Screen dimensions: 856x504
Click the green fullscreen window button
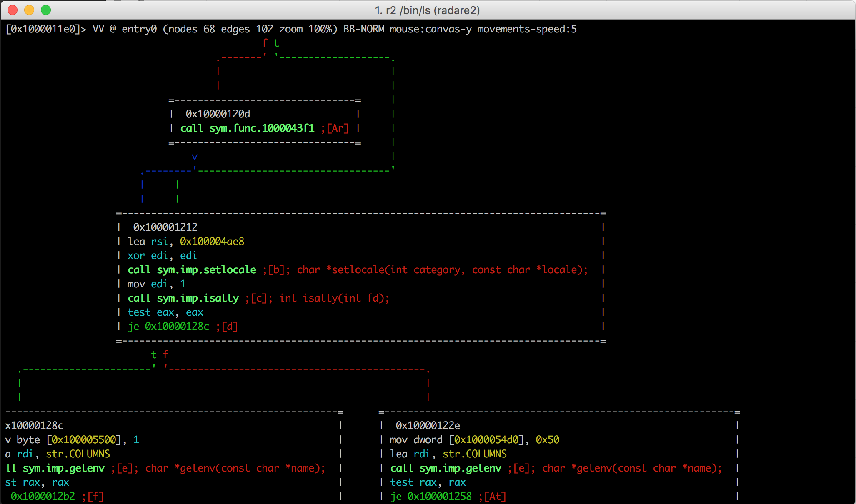click(x=46, y=10)
